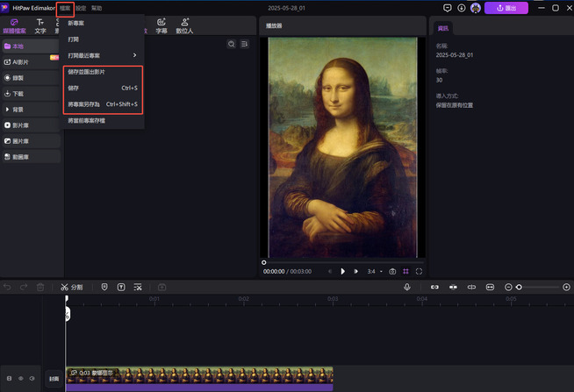Viewport: 574px width, 392px height.
Task: Toggle the second snap icon right of microphone
Action: [x=453, y=287]
